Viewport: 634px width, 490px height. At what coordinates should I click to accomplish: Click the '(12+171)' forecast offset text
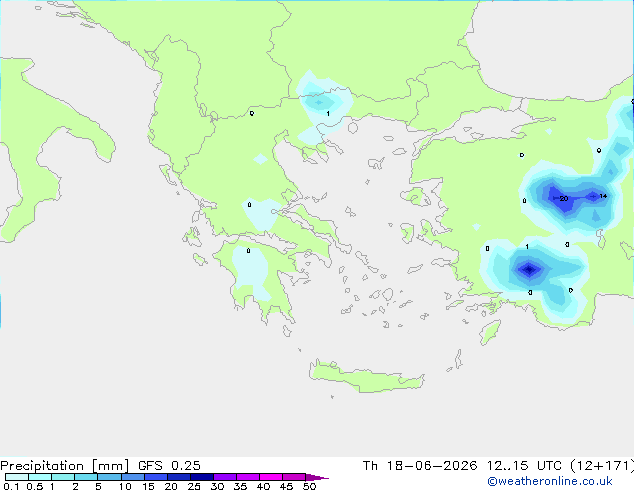click(x=602, y=466)
